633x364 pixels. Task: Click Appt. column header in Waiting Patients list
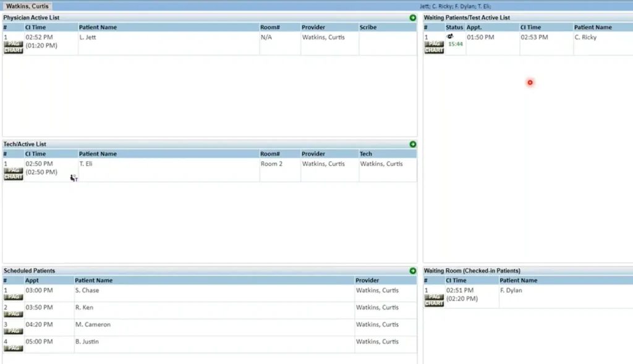492,27
